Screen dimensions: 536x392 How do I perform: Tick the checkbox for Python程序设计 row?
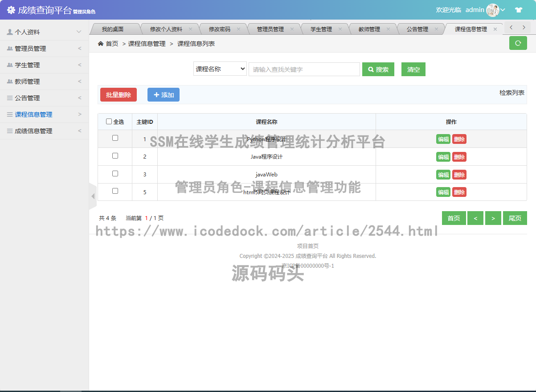tap(115, 138)
